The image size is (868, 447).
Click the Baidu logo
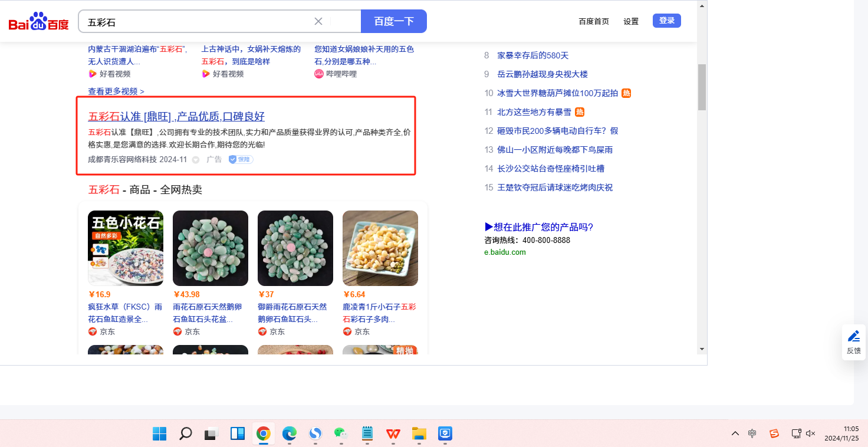(x=38, y=22)
